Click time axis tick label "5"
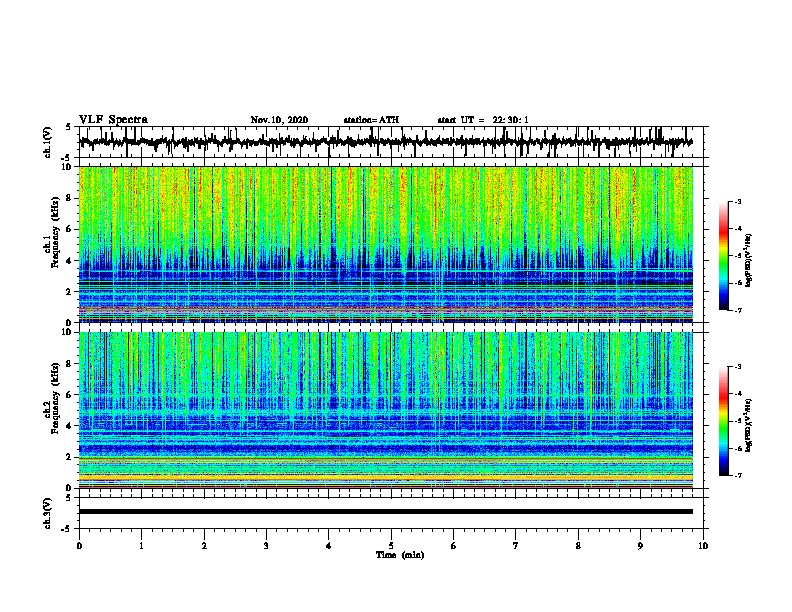Screen dimensions: 792x612 click(391, 546)
